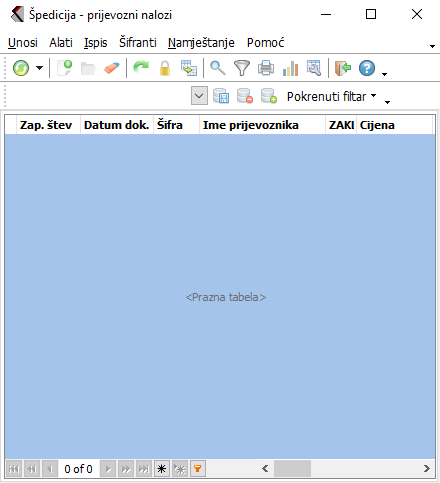Open search with magnifying glass icon
This screenshot has height=483, width=440.
coord(218,68)
